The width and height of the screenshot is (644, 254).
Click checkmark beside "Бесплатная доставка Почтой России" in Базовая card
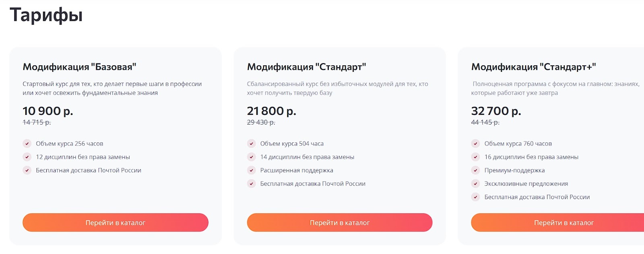pyautogui.click(x=27, y=170)
